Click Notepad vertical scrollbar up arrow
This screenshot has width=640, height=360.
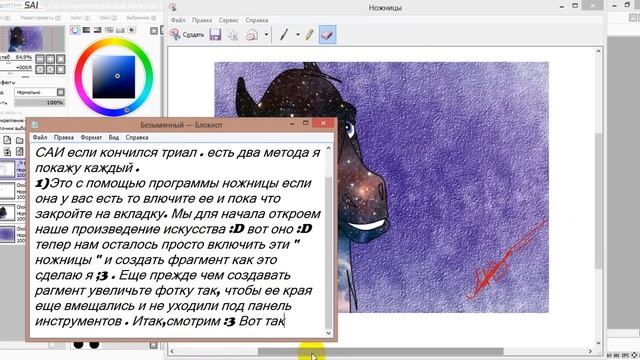pyautogui.click(x=329, y=148)
